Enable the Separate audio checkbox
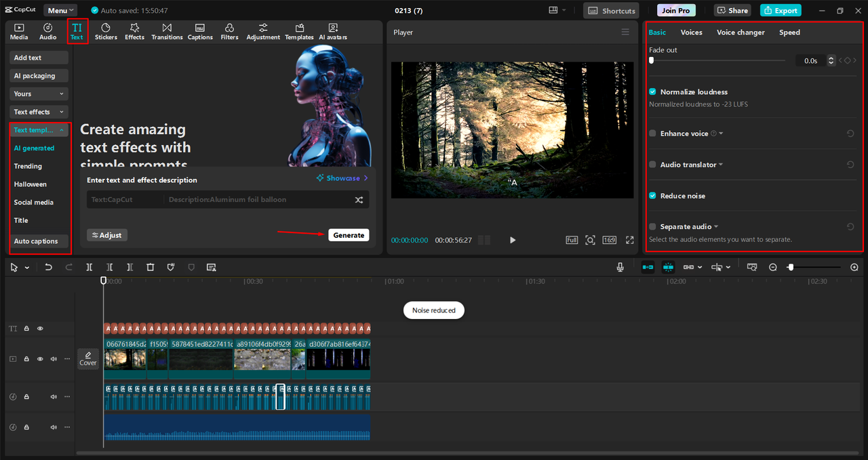 652,227
